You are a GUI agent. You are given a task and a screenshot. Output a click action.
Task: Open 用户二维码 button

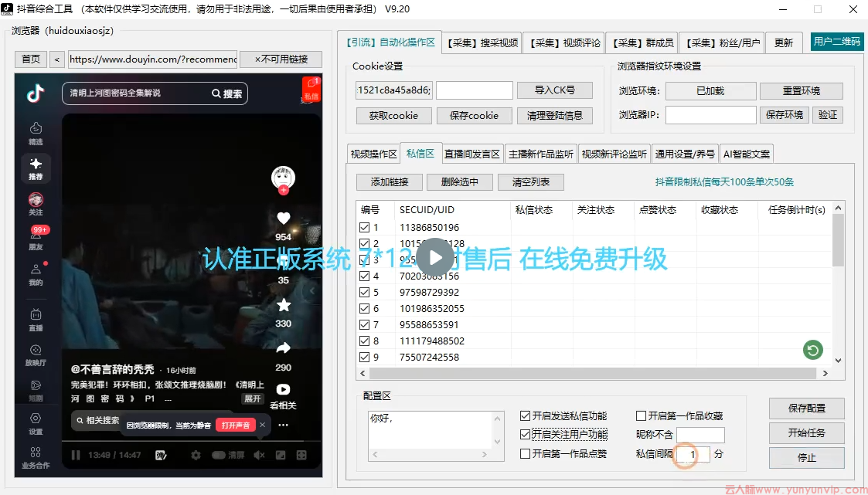[837, 42]
